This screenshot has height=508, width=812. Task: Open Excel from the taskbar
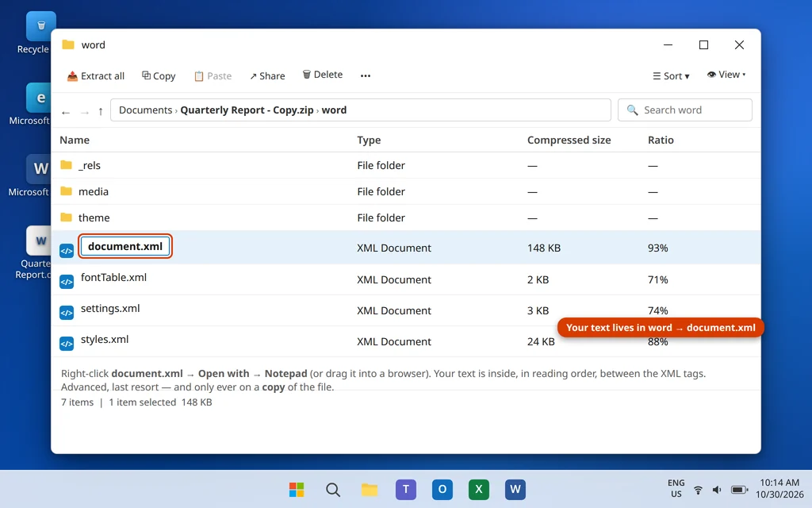pyautogui.click(x=478, y=489)
